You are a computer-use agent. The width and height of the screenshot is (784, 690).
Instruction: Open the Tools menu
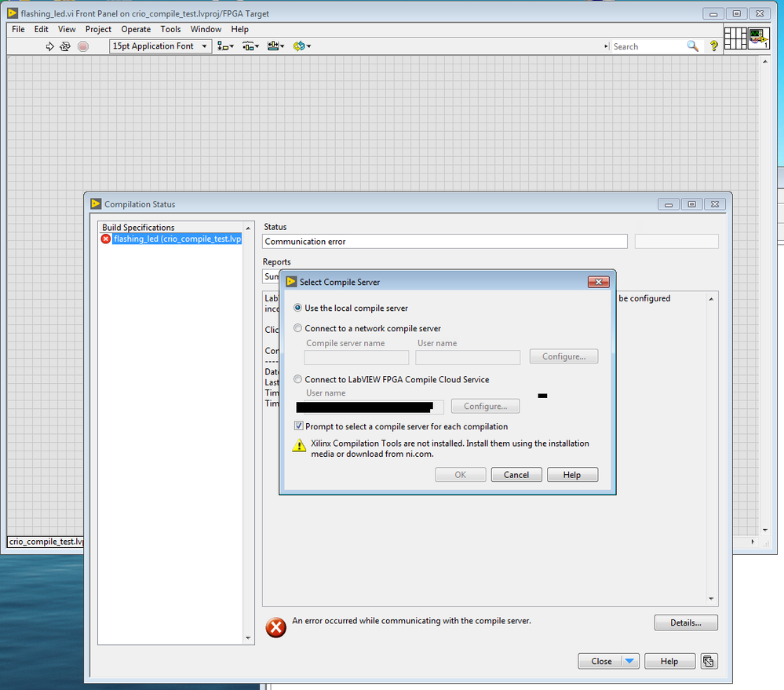[170, 30]
